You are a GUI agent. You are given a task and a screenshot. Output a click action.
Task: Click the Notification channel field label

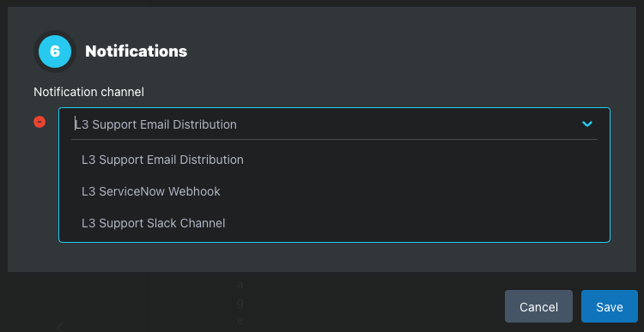pos(88,92)
